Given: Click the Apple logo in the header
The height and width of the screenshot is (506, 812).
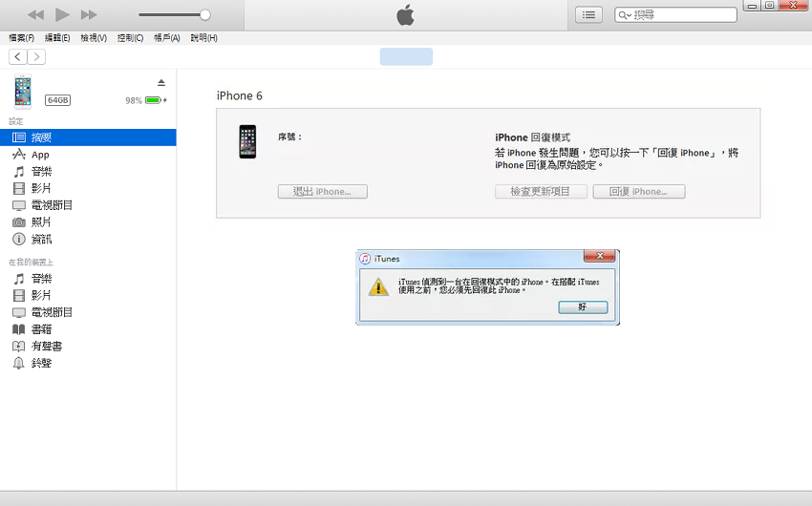Looking at the screenshot, I should (405, 15).
